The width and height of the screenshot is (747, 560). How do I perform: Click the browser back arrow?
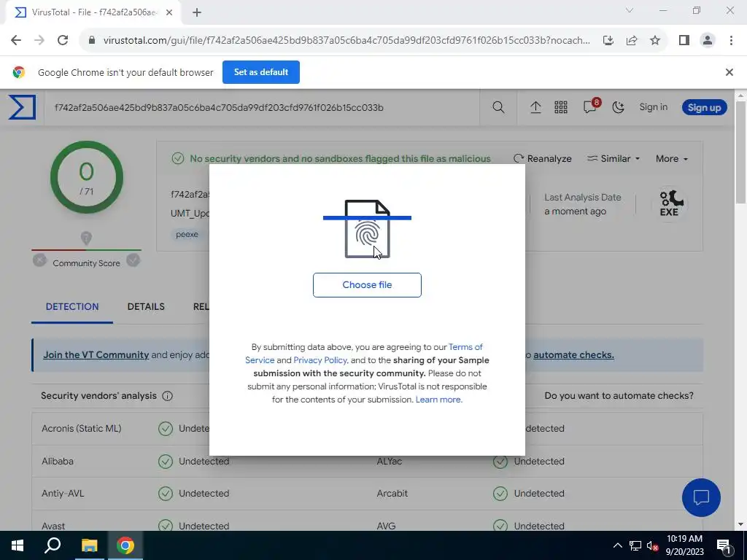(x=16, y=40)
